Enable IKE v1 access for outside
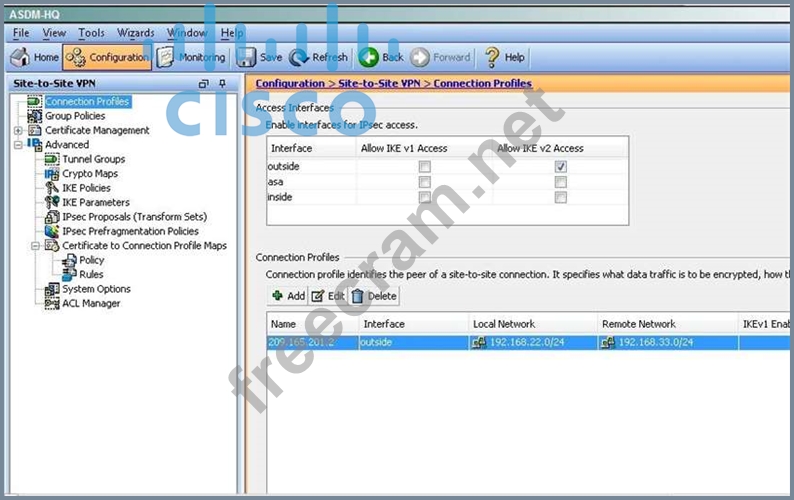Viewport: 794px width, 500px height. tap(425, 167)
